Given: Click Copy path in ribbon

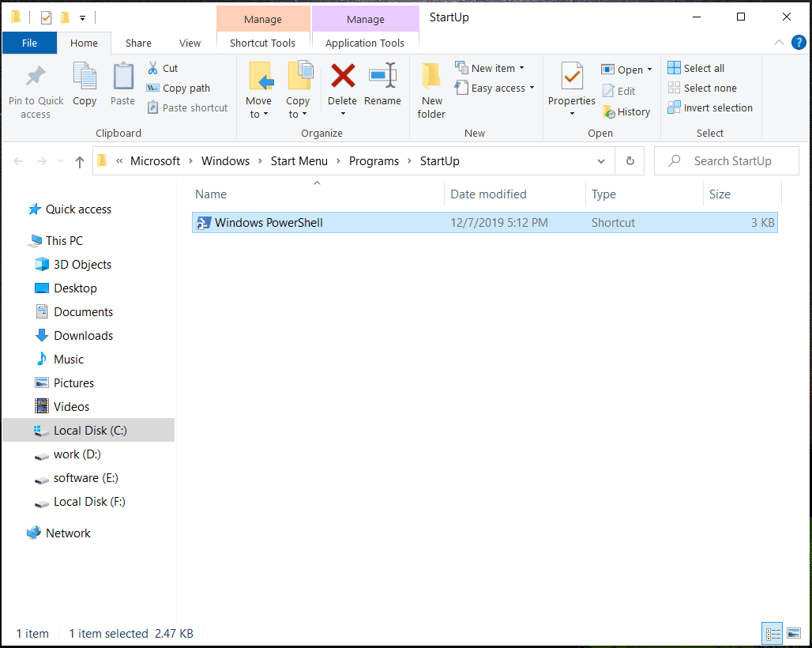Looking at the screenshot, I should [x=179, y=88].
